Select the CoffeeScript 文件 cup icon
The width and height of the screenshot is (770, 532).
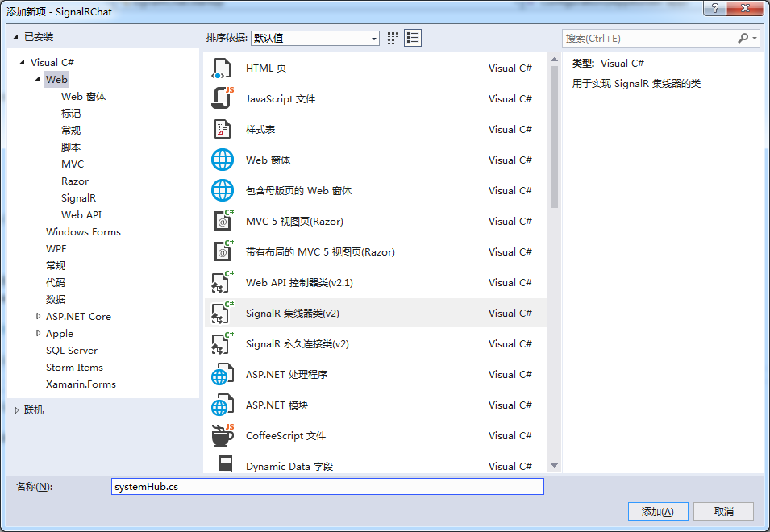[223, 435]
